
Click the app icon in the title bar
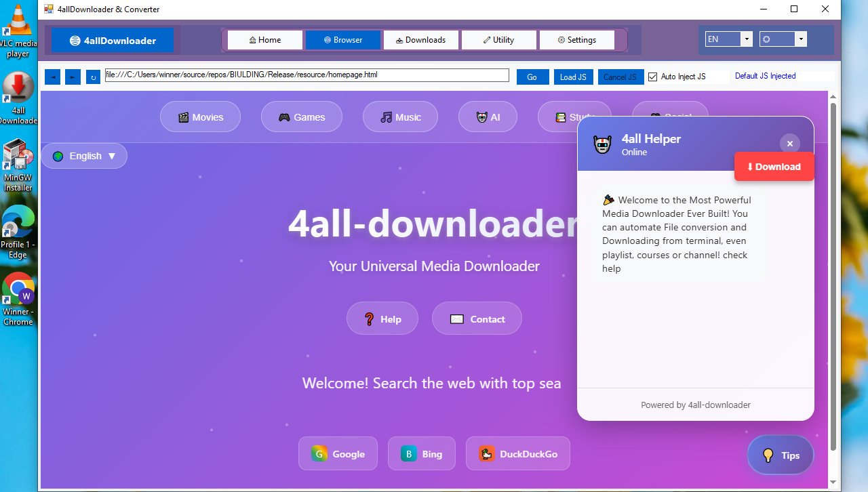48,9
